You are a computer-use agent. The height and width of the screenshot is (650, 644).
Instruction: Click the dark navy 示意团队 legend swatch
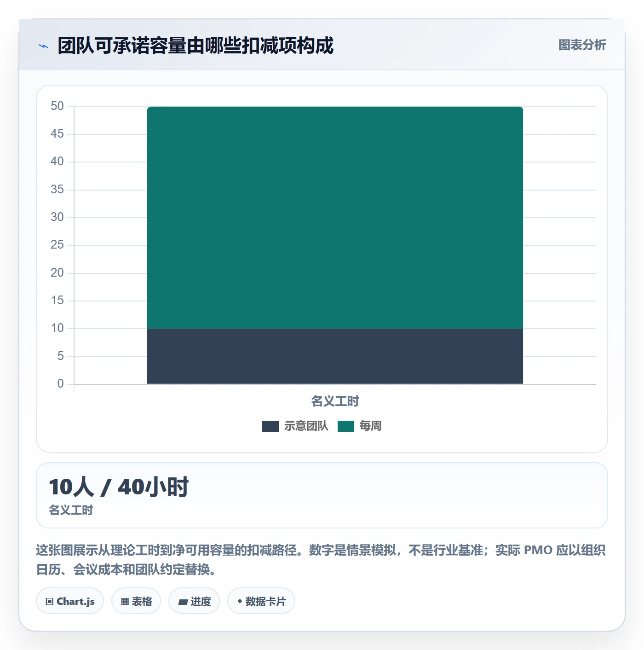tap(270, 426)
